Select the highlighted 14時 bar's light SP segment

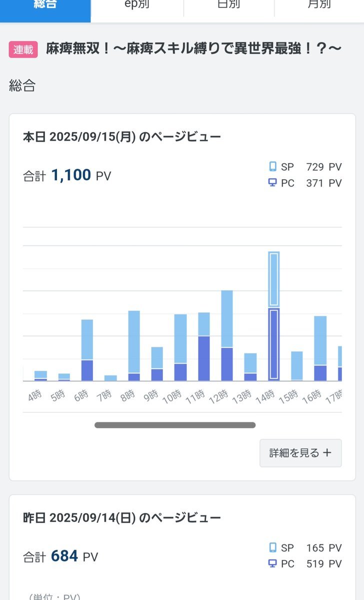click(x=273, y=279)
